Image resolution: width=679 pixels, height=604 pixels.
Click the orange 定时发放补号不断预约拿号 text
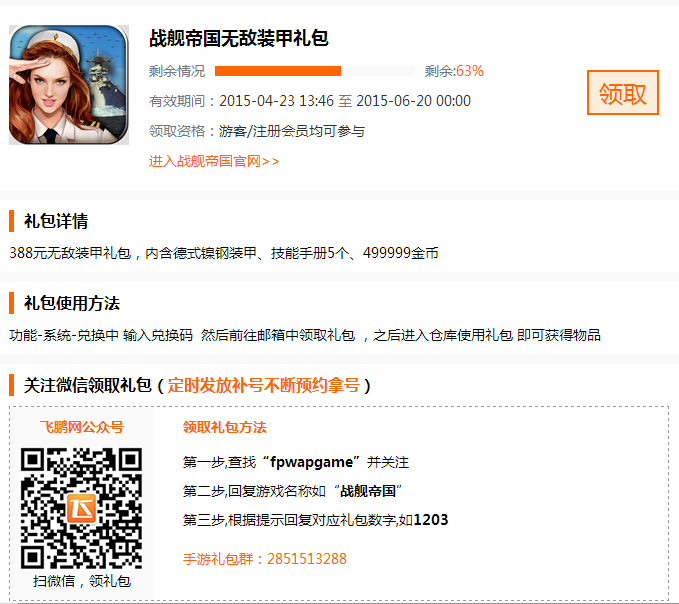pyautogui.click(x=264, y=385)
